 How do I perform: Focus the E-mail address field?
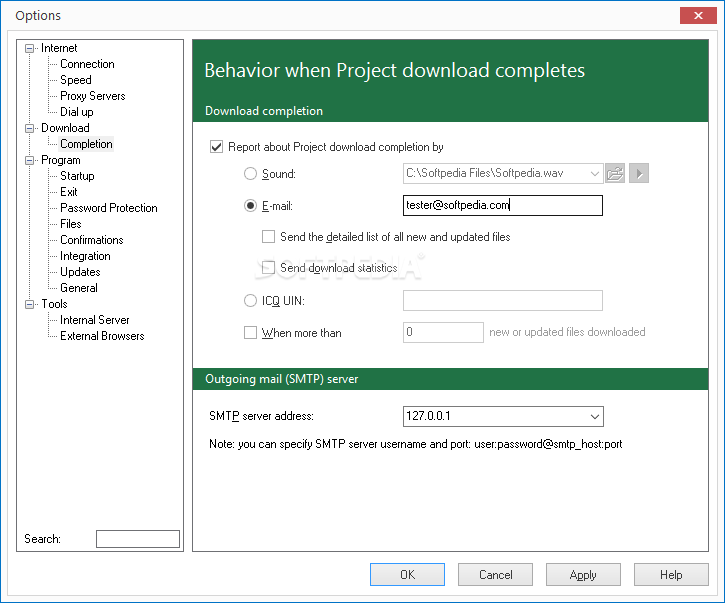point(503,205)
